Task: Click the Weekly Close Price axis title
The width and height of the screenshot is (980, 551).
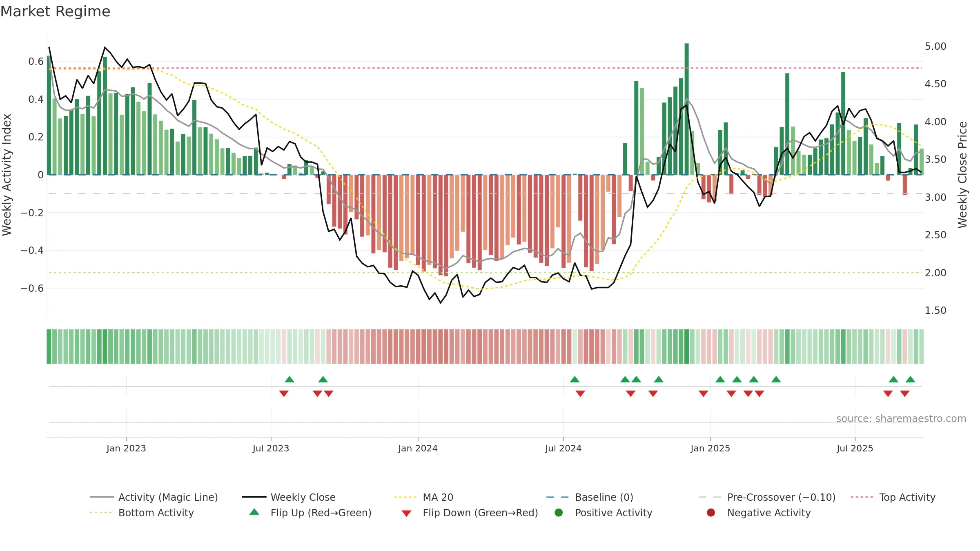Action: (x=962, y=175)
